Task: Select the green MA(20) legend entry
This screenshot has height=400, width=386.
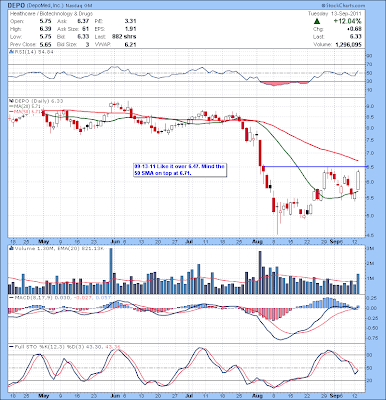Action: [25, 106]
